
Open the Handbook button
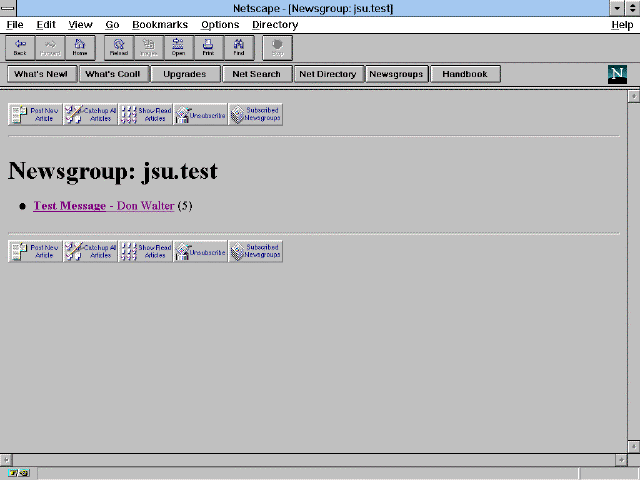click(466, 74)
